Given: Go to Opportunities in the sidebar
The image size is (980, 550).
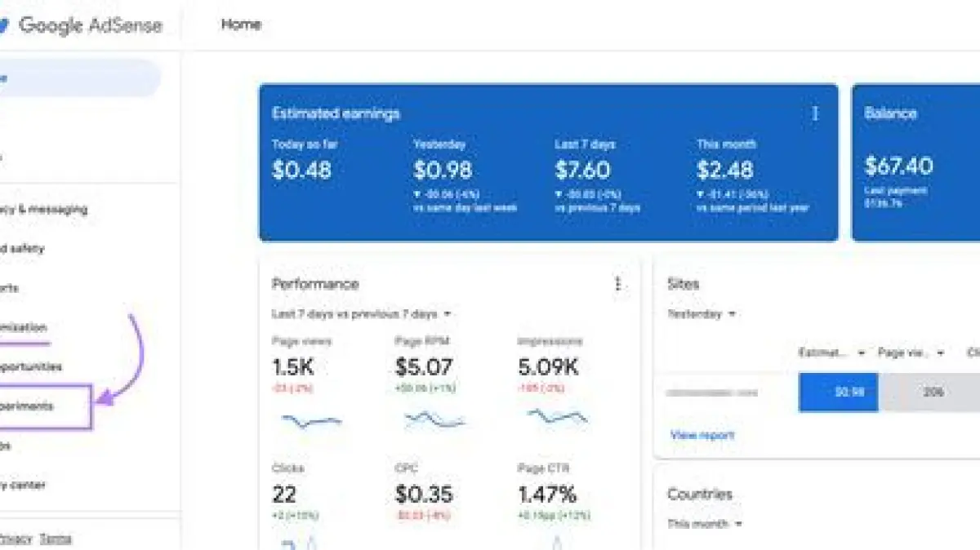Looking at the screenshot, I should [x=33, y=367].
